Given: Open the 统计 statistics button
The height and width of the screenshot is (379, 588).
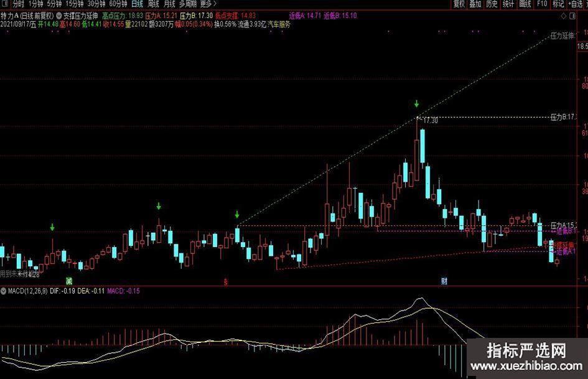Looking at the screenshot, I should pyautogui.click(x=508, y=4).
